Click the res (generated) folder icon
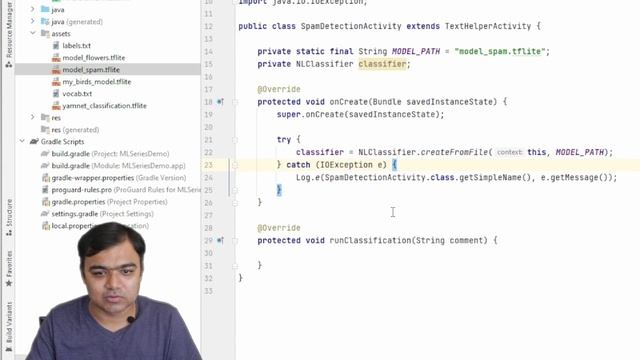The image size is (640, 360). [45, 130]
